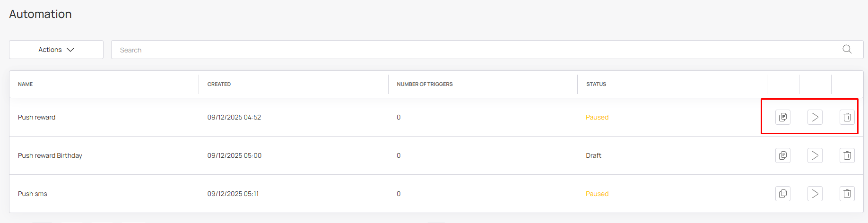Duplicate the Push reward Birthday automation
This screenshot has height=223, width=868.
tap(783, 155)
